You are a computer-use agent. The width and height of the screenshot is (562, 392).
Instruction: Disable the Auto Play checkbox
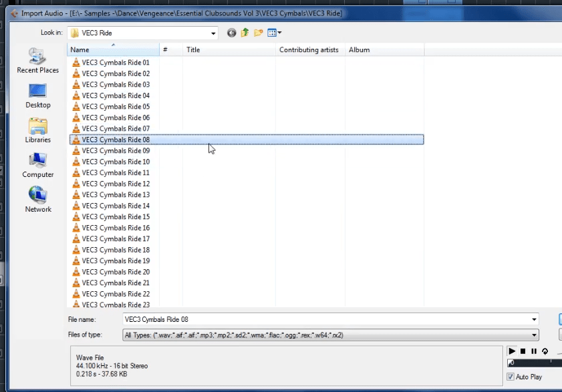click(x=510, y=377)
